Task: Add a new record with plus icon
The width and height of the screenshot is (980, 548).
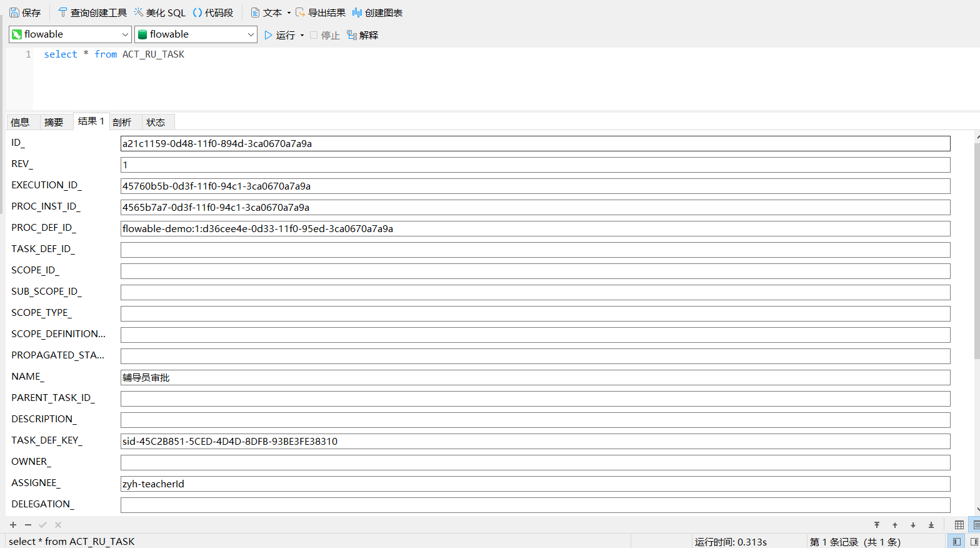Action: coord(13,525)
